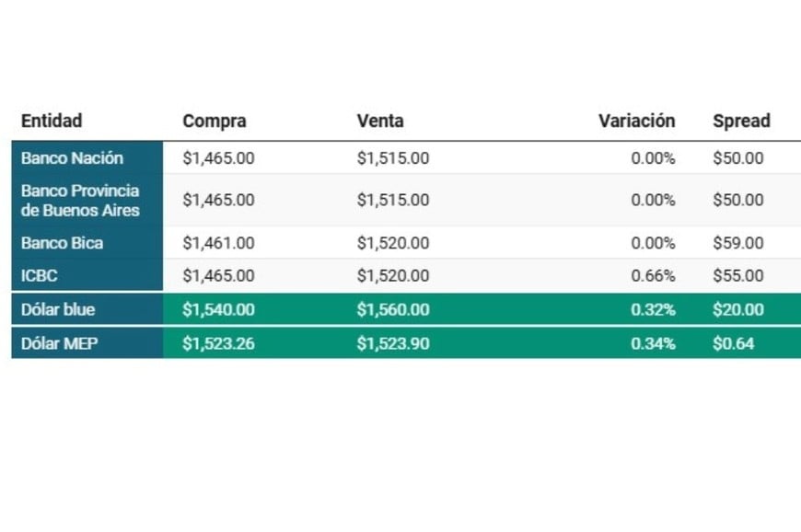Click Banco Provincia de Buenos Aires label

(80, 200)
